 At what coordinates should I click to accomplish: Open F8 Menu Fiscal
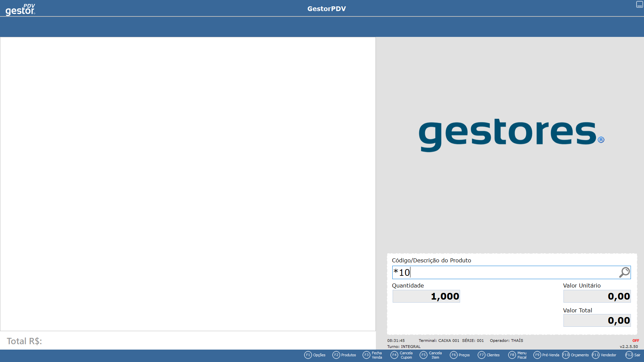click(517, 355)
